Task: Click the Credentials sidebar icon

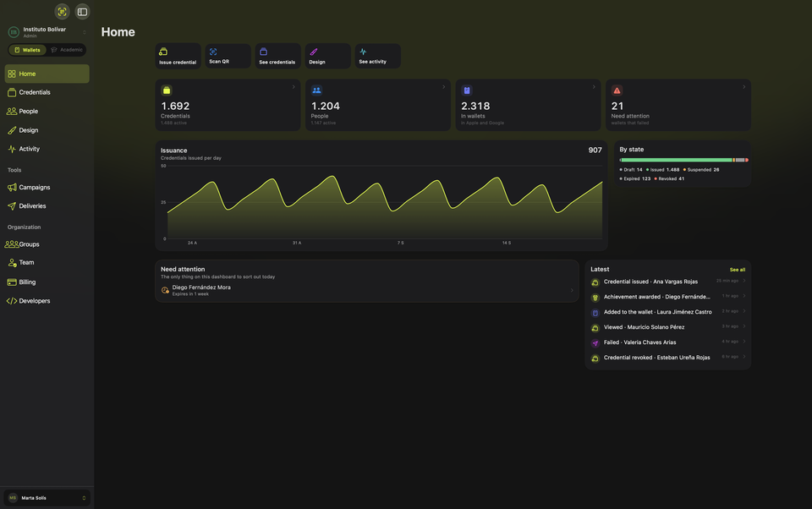Action: coord(12,93)
